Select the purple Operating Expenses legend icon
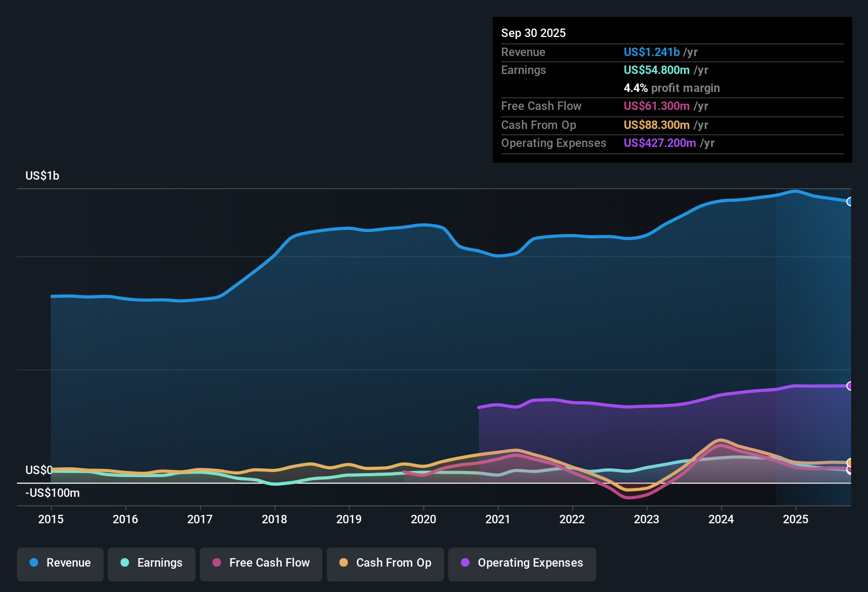The height and width of the screenshot is (592, 868). 465,563
